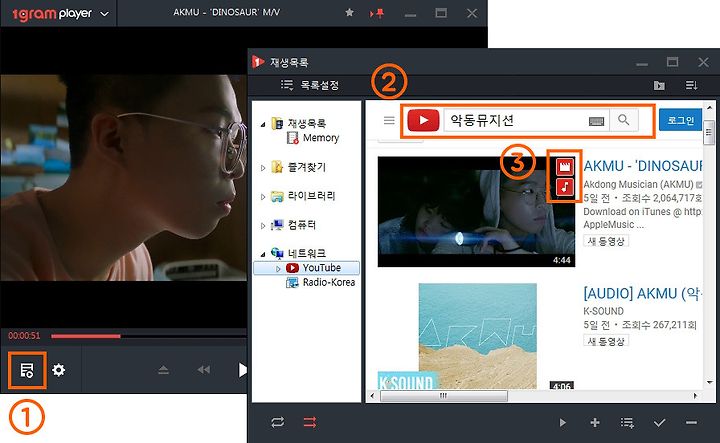Click the 00:00:51 elapsed time display
The image size is (720, 443).
[x=24, y=336]
